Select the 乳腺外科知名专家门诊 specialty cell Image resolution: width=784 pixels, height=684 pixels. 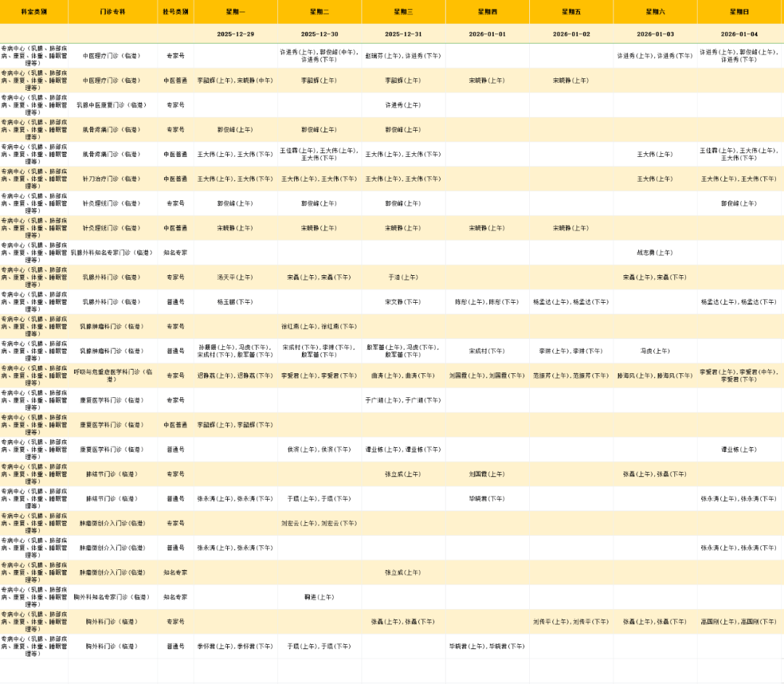[x=113, y=253]
